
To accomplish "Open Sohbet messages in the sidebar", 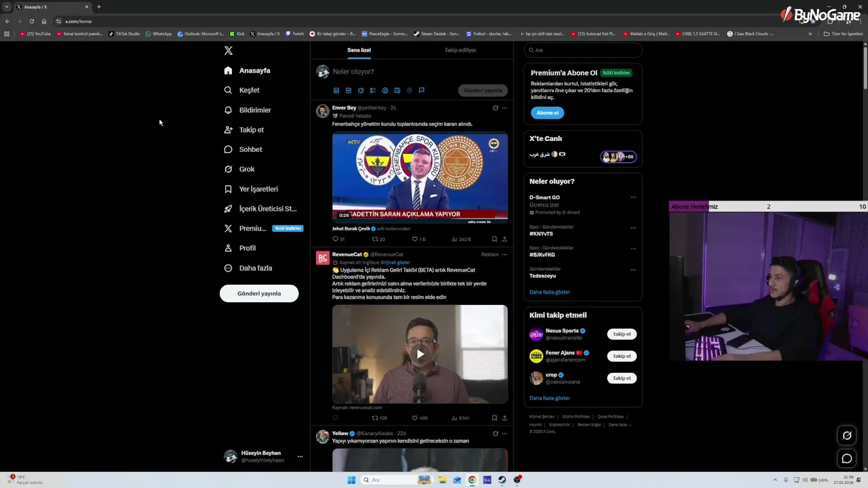I will coord(243,149).
